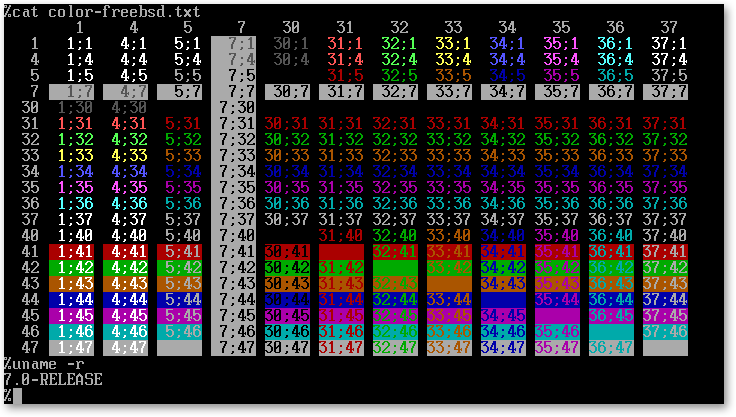
Task: Click the yellow "4;33" text
Action: (130, 156)
